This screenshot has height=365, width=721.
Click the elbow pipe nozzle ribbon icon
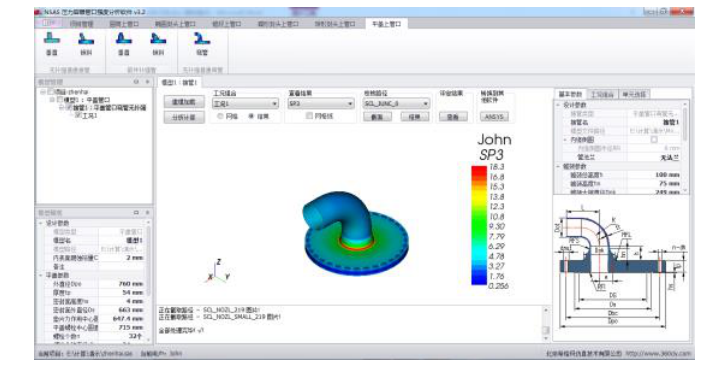[x=201, y=39]
